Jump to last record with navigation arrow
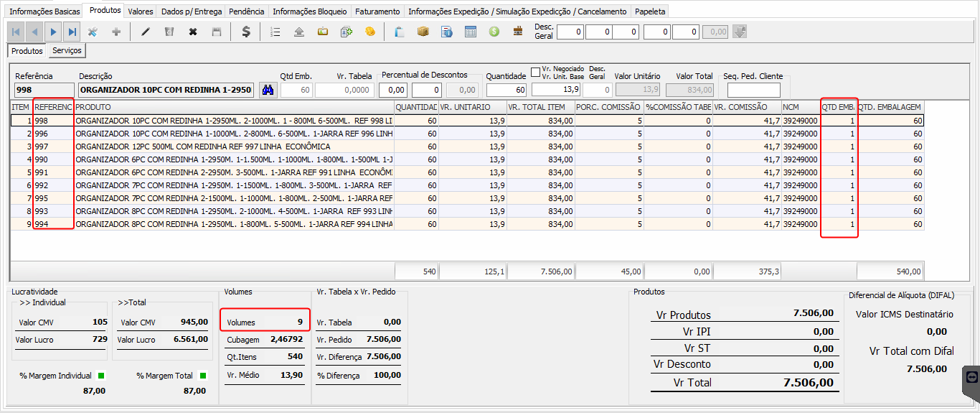 72,32
